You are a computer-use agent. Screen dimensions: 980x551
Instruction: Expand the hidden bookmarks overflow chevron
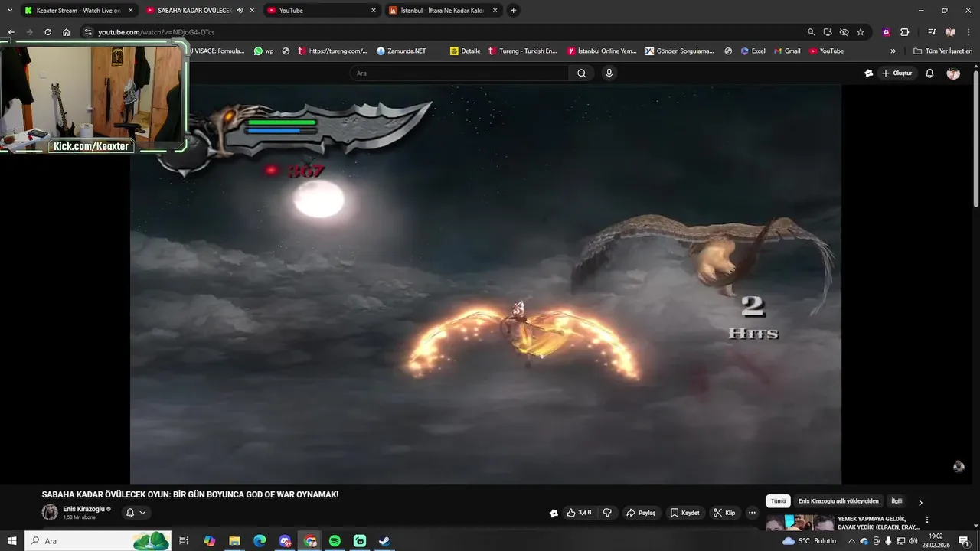(x=893, y=51)
